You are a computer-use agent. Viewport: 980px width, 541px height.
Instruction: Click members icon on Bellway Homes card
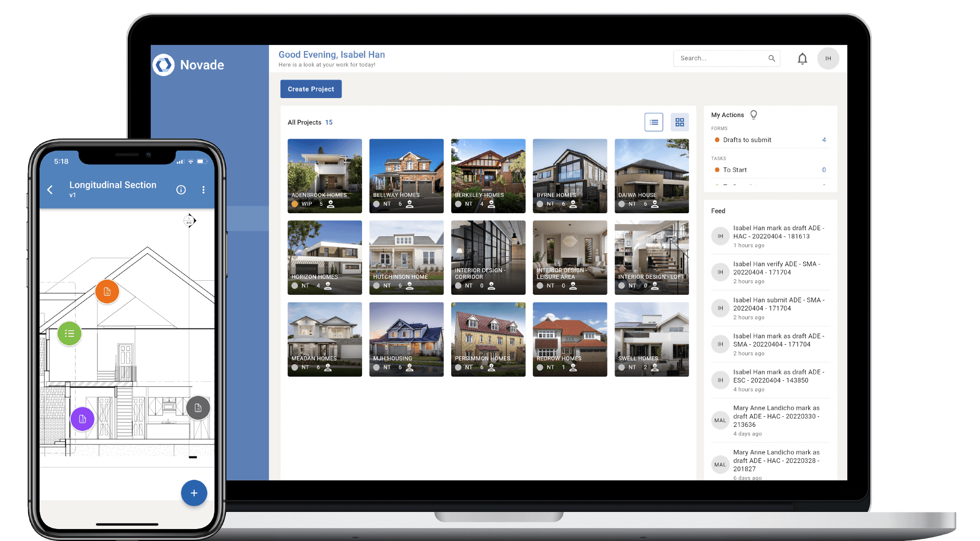coord(410,204)
